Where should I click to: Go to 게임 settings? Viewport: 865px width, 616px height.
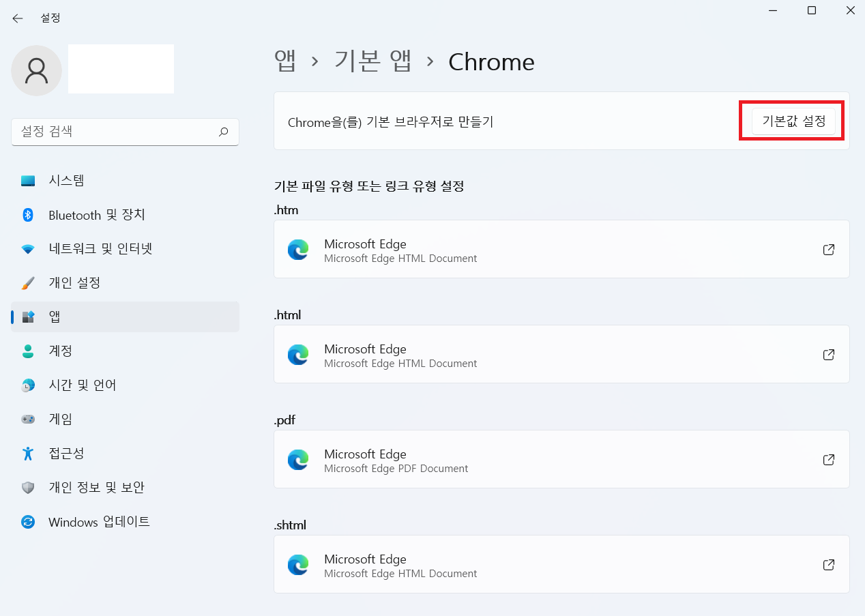[x=125, y=419]
